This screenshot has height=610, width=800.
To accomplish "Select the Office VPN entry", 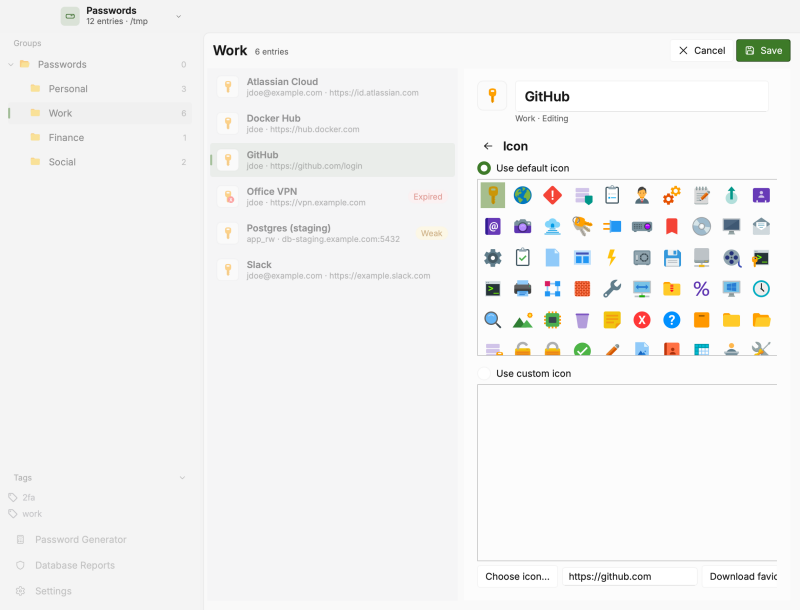I will [333, 196].
